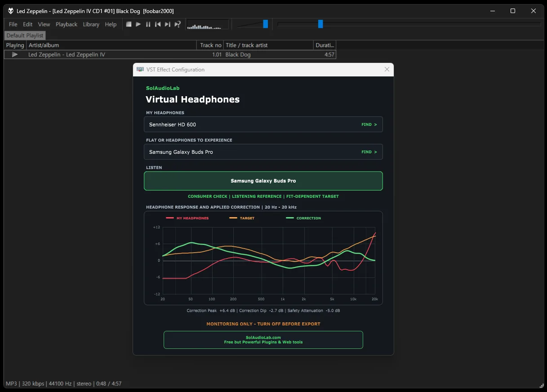The image size is (547, 392).
Task: Open the File menu
Action: (13, 24)
